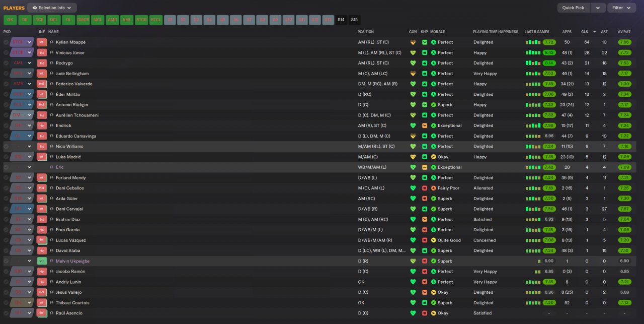The height and width of the screenshot is (324, 644).
Task: Click Vinícius Júnior's last 5 games form bars
Action: coord(533,52)
